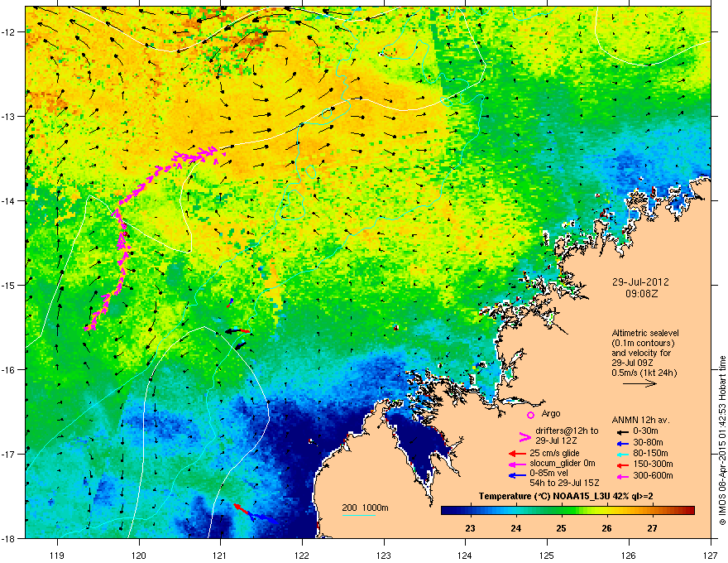This screenshot has height=563, width=728.
Task: Click the dark red end of temperature colorbar
Action: (688, 511)
